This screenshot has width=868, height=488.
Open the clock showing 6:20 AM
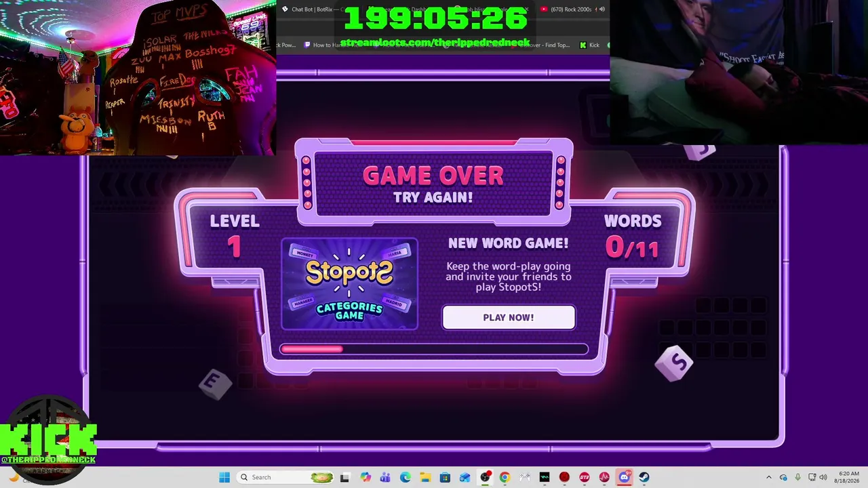tap(848, 477)
